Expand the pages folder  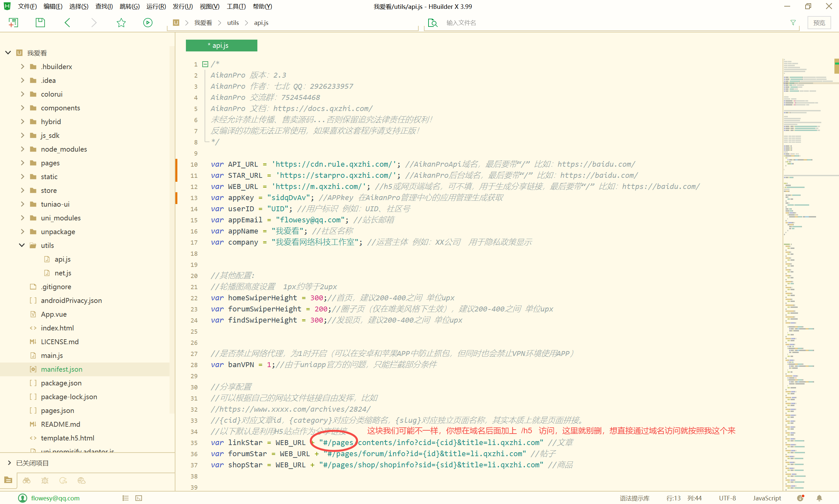[22, 163]
